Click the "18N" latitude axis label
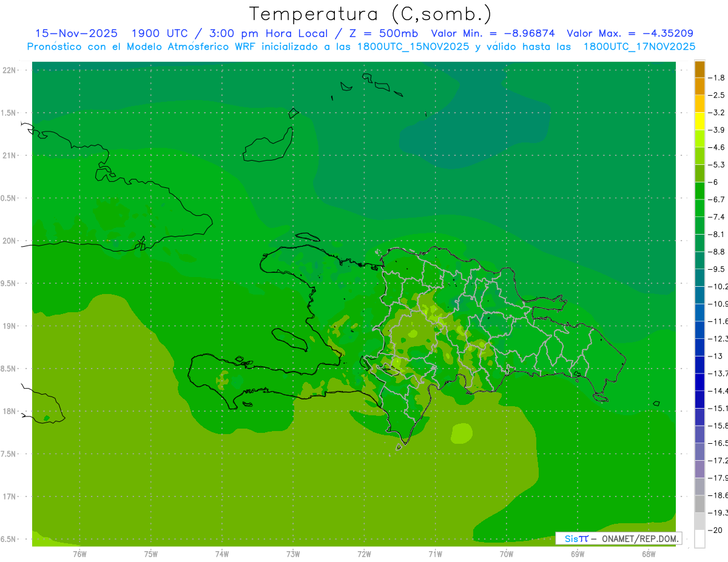Screen dimensions: 728x562 pos(10,412)
